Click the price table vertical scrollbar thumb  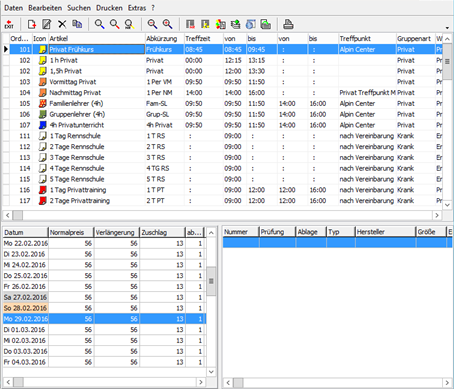(211, 281)
